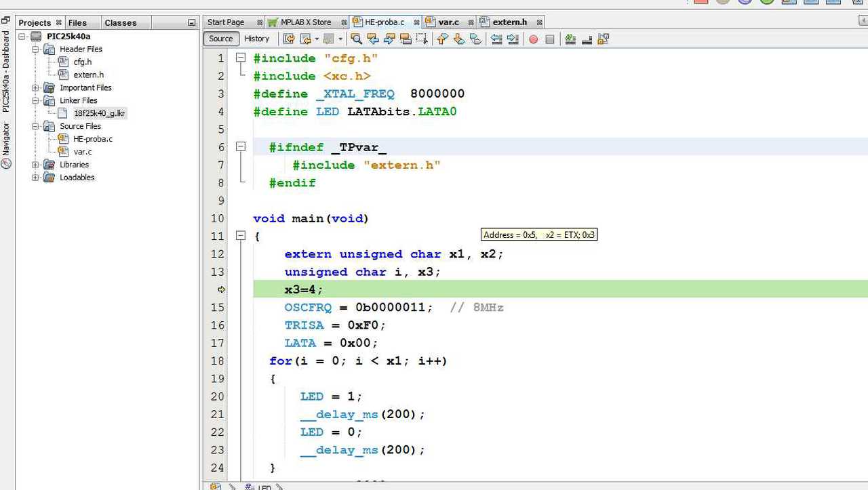Screen dimensions: 868x490
Task: Find the next occurrence
Action: [x=389, y=39]
